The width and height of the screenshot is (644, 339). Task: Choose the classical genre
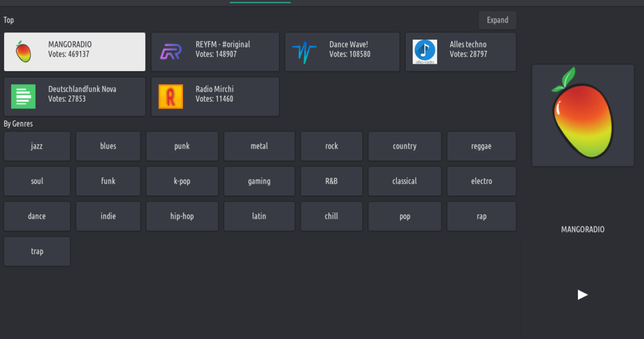(x=404, y=181)
